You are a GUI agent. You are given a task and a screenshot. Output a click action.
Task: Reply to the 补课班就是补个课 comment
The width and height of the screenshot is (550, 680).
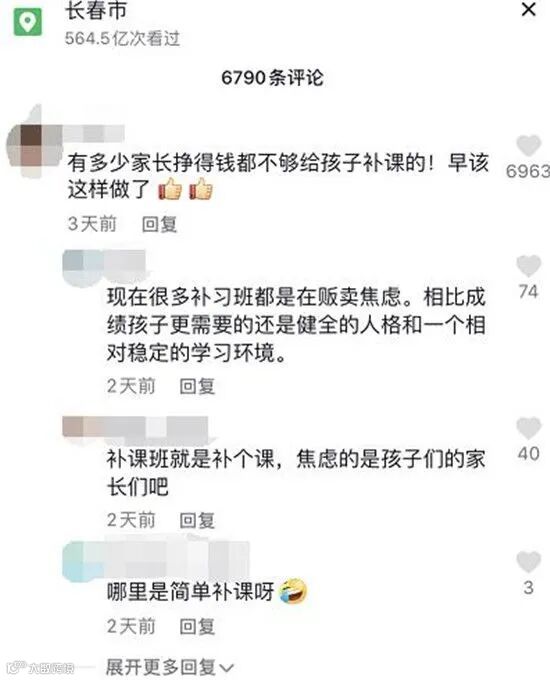point(197,520)
